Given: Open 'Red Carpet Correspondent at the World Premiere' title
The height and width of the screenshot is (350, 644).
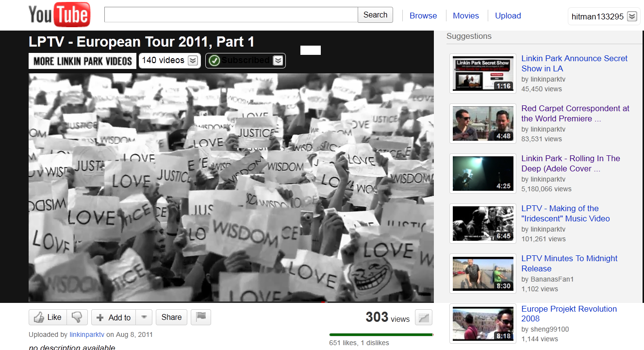Looking at the screenshot, I should 576,113.
